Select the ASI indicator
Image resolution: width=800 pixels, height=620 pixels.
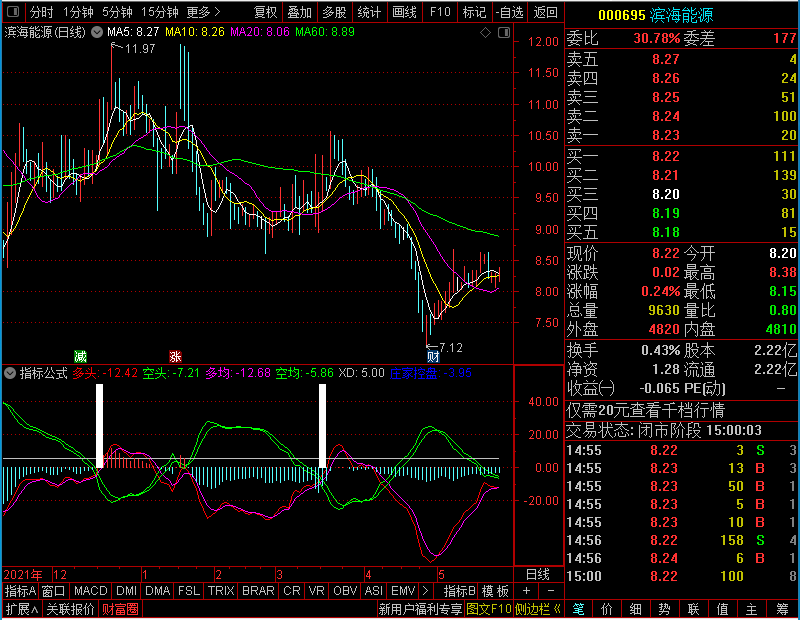coord(373,591)
